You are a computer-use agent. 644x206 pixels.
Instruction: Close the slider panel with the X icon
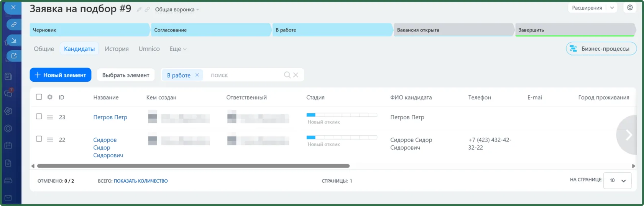pyautogui.click(x=13, y=7)
